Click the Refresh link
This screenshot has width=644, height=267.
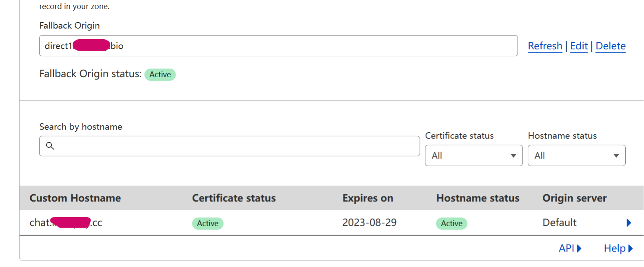[x=545, y=46]
